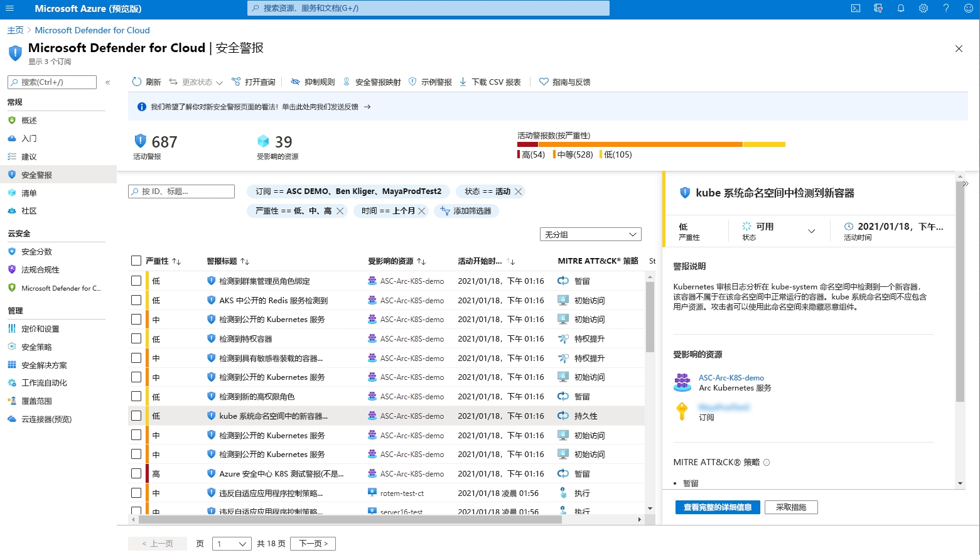
Task: Click the info icon next to MITRE ATT&CK tactics
Action: [767, 463]
